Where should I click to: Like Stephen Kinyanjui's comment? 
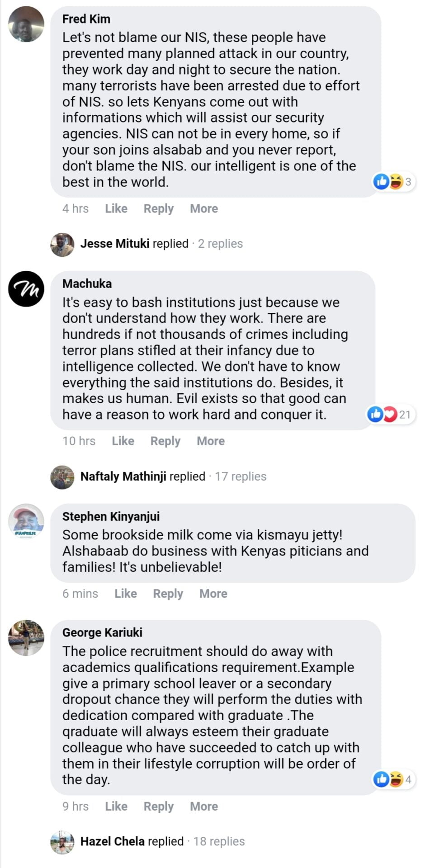pos(126,594)
